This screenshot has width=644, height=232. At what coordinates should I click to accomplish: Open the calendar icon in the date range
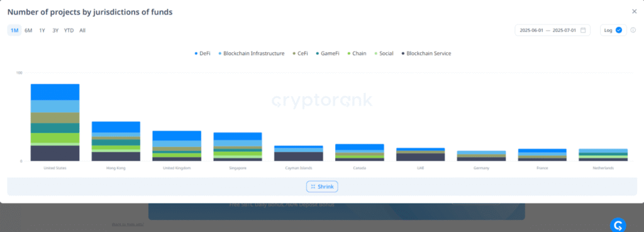[583, 30]
